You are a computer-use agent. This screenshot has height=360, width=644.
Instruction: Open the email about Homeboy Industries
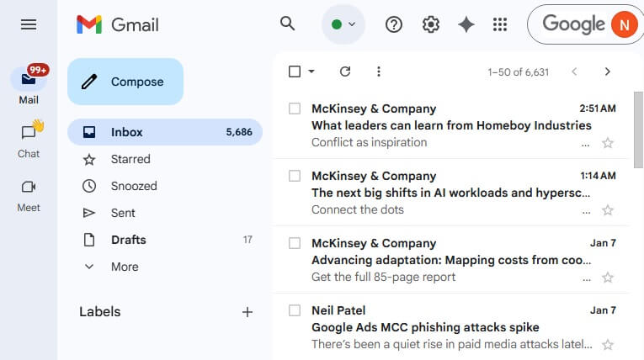pyautogui.click(x=451, y=125)
